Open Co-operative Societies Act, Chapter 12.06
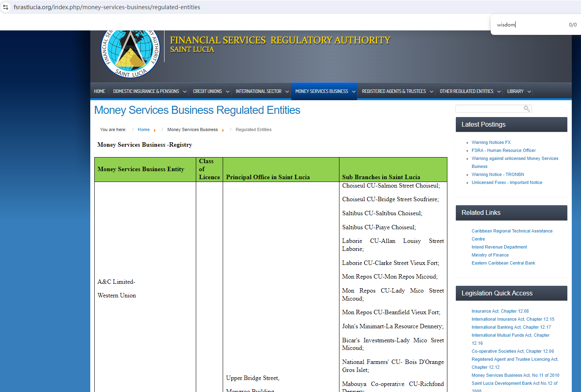 pos(513,351)
